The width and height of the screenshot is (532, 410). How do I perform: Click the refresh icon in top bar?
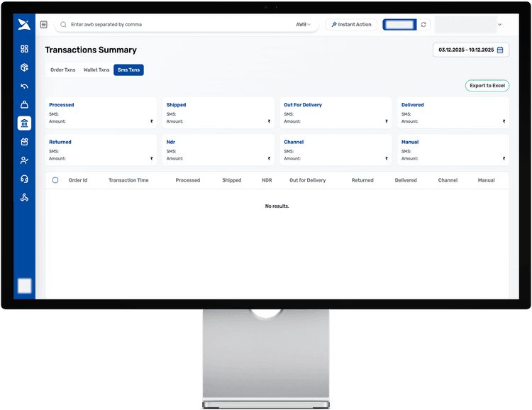click(x=423, y=25)
